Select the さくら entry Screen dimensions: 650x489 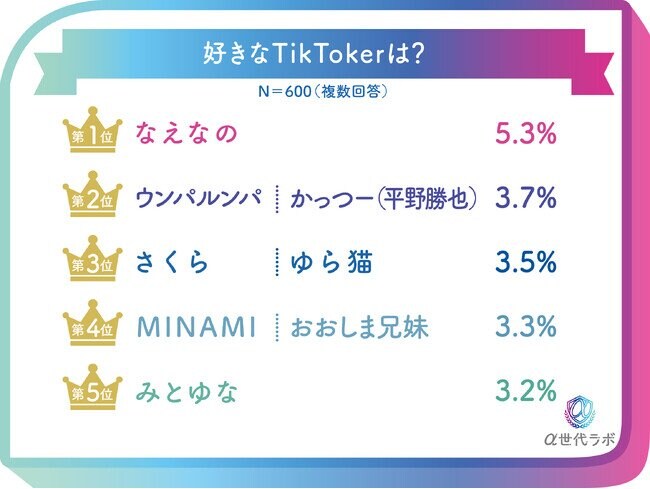click(x=174, y=262)
